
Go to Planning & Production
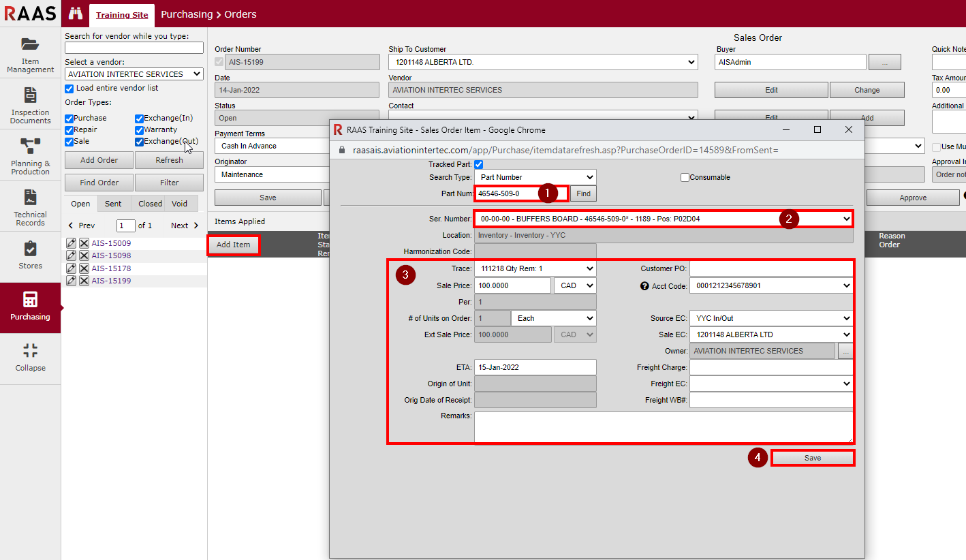[30, 155]
